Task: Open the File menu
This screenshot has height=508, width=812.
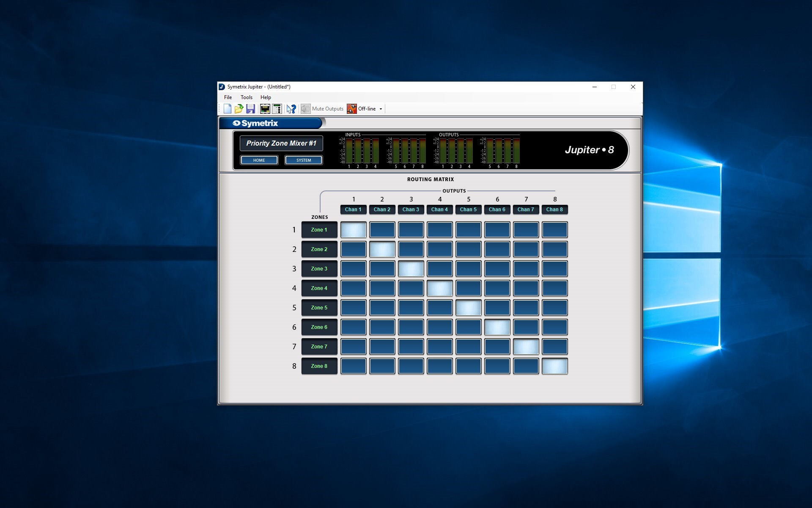Action: (x=228, y=97)
